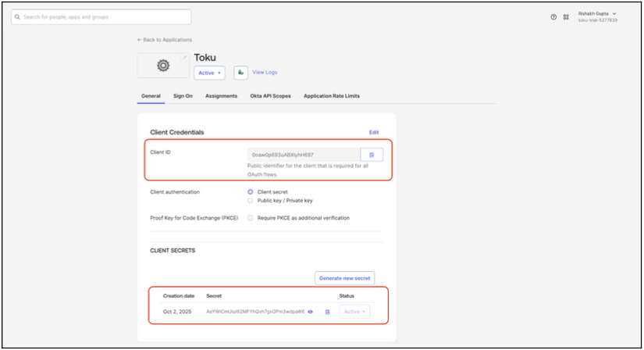
Task: Open the Okta API Scopes tab
Action: coord(270,96)
